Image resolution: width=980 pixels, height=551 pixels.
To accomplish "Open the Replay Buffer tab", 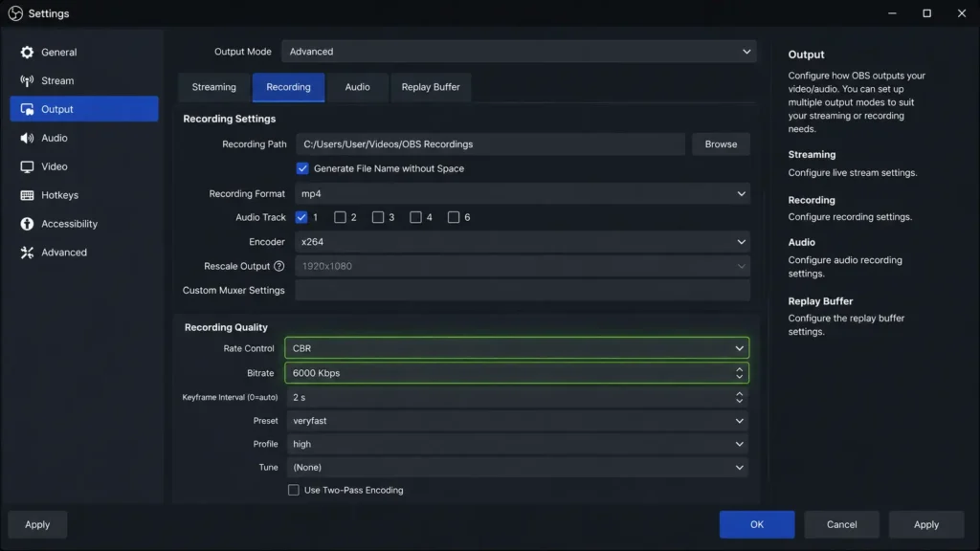I will pos(431,87).
